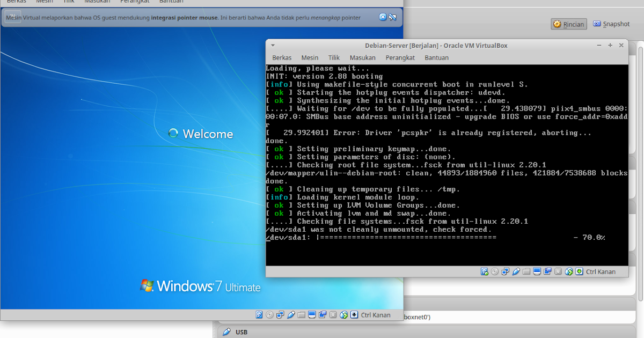Click display icon in Windows 7 VM status bar
The image size is (644, 338).
[312, 314]
